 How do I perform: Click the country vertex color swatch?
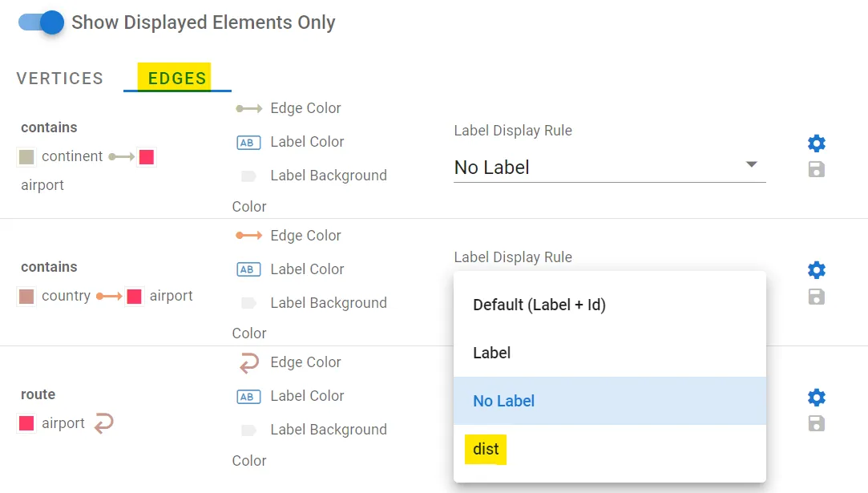(x=26, y=297)
